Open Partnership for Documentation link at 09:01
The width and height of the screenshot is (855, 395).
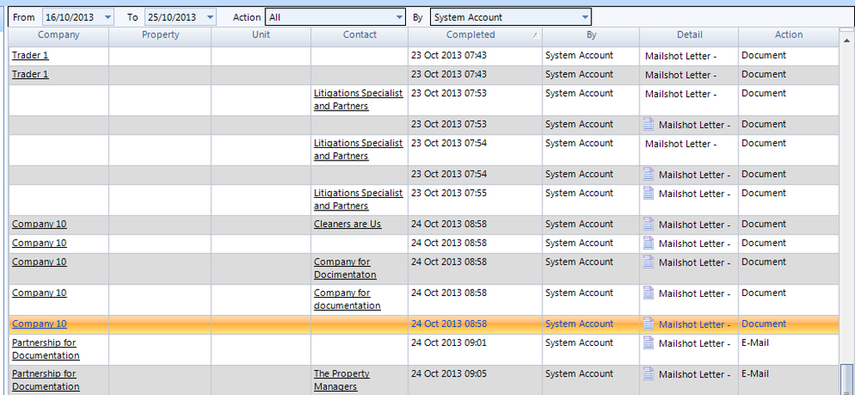(x=45, y=349)
